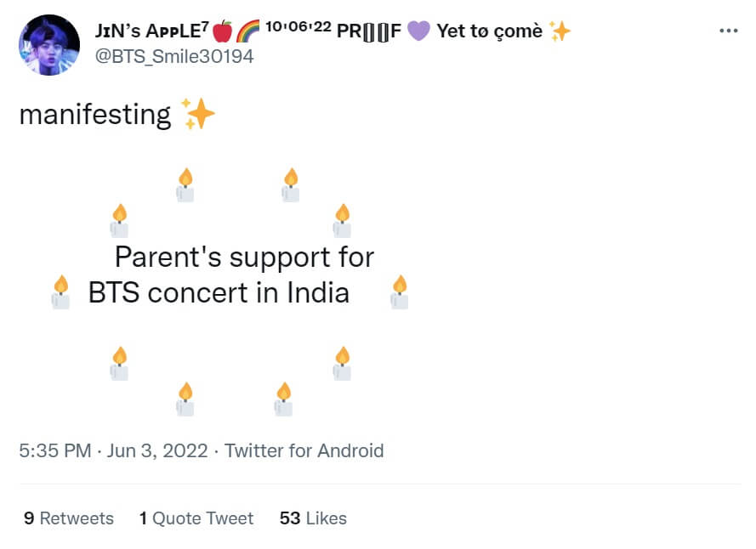The image size is (756, 549).
Task: Click the candle emoji left of BTS concert
Action: [x=60, y=292]
